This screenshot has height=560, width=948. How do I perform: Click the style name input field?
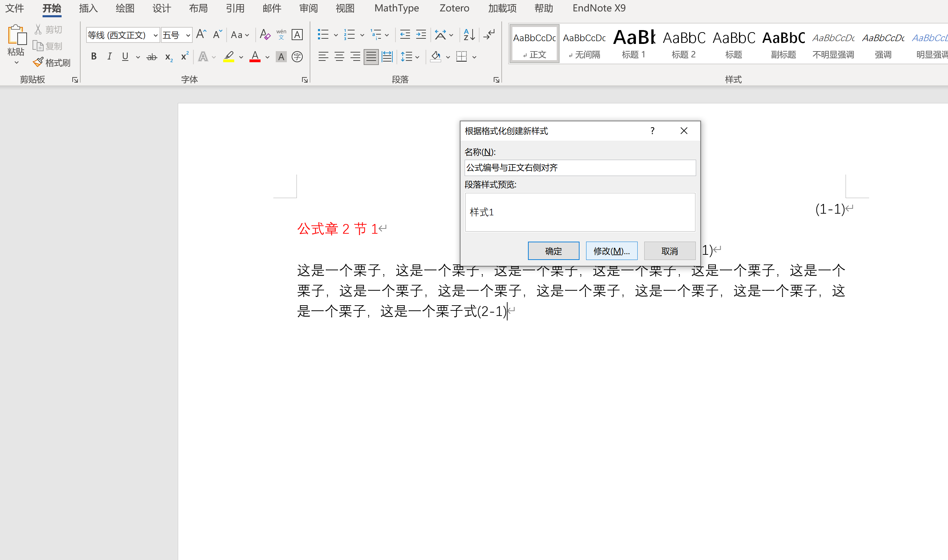point(580,168)
